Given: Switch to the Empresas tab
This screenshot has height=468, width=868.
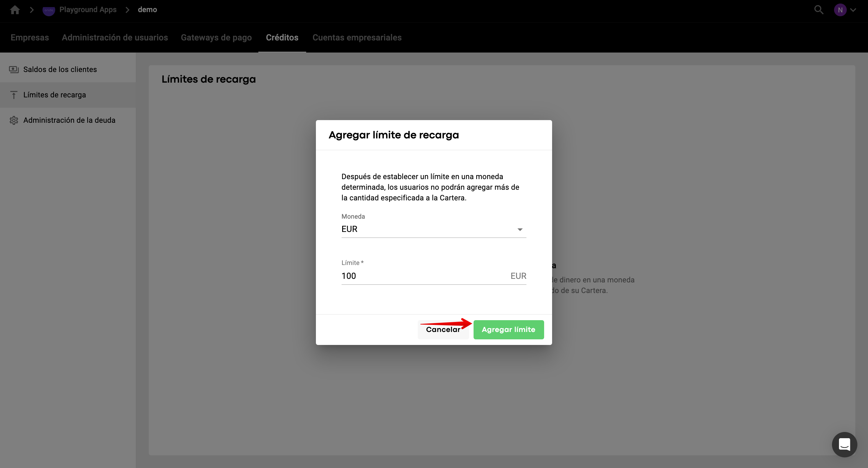Looking at the screenshot, I should (30, 37).
